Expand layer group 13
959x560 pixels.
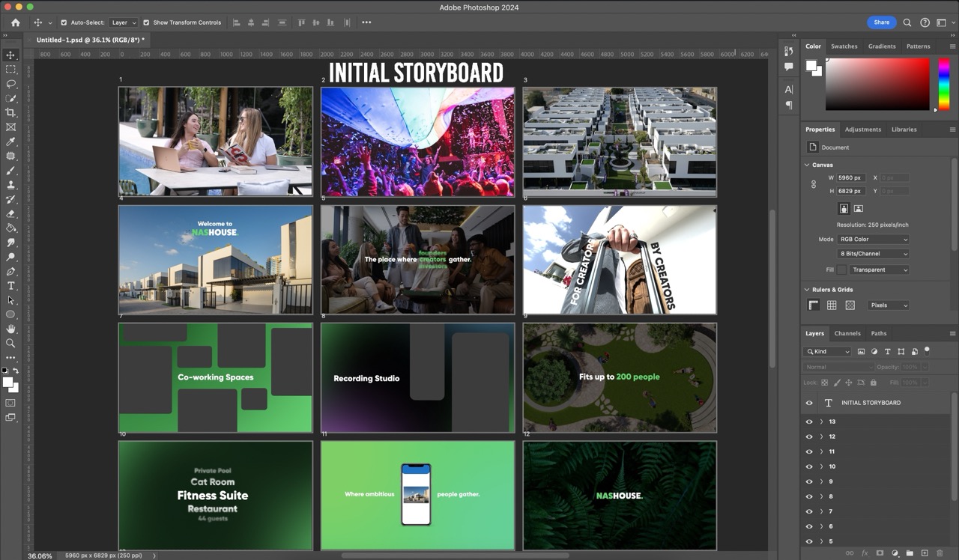pos(821,421)
